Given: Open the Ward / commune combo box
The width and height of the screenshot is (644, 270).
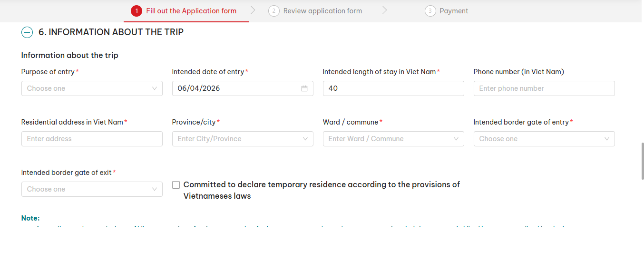Looking at the screenshot, I should 388,139.
